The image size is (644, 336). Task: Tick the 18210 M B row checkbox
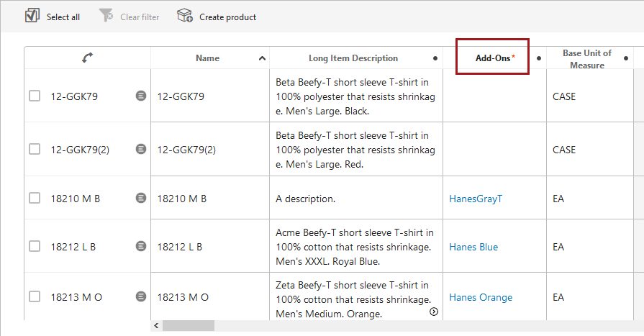[x=35, y=199]
